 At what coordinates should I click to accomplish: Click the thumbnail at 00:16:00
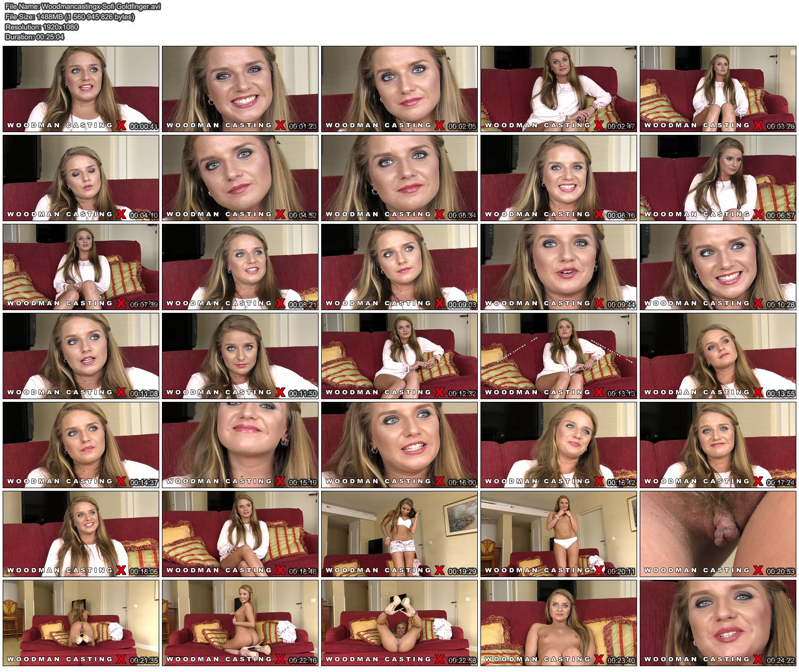point(399,445)
